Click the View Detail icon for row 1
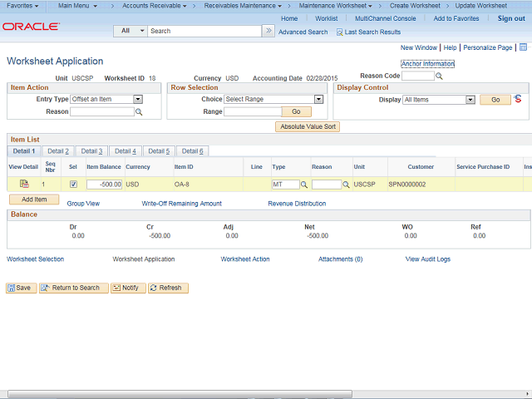The height and width of the screenshot is (399, 532). coord(24,184)
